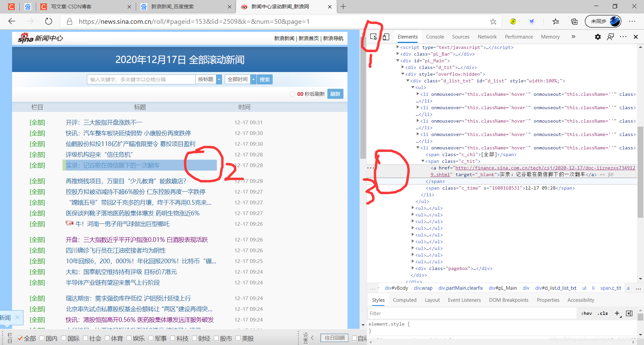Close the 新浪新闻_百度搜索 tab

coord(229,7)
